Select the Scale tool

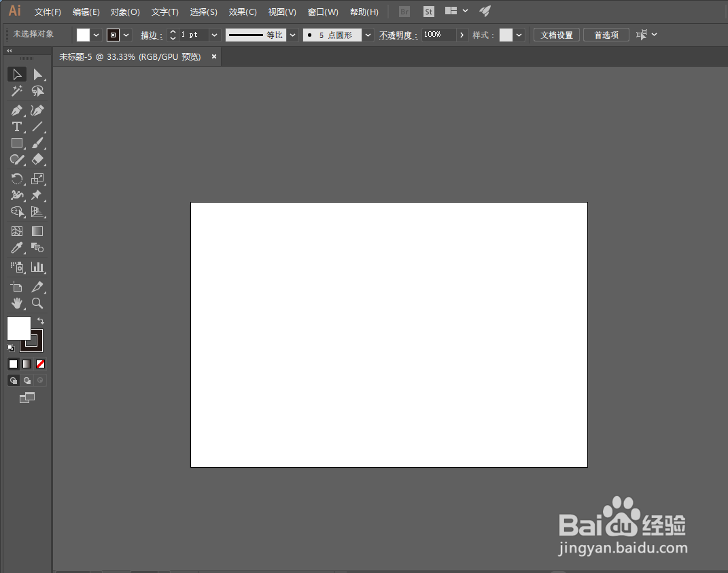tap(37, 179)
